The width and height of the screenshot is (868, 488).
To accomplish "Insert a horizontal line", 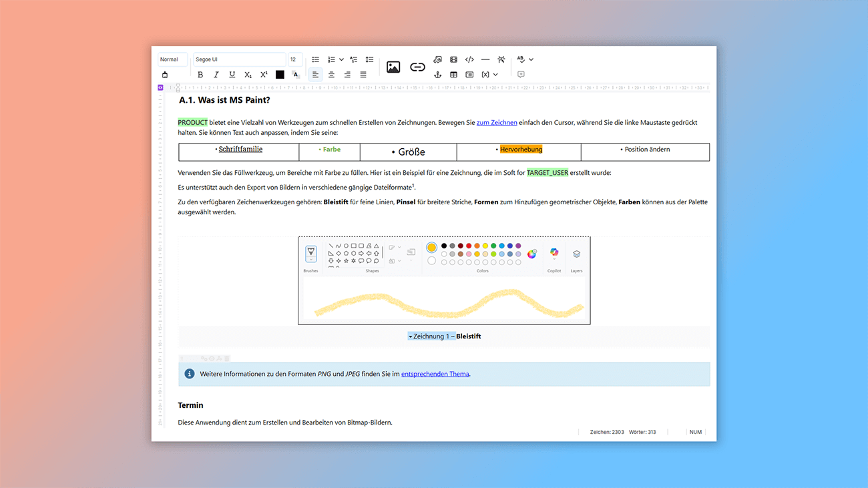I will (485, 59).
